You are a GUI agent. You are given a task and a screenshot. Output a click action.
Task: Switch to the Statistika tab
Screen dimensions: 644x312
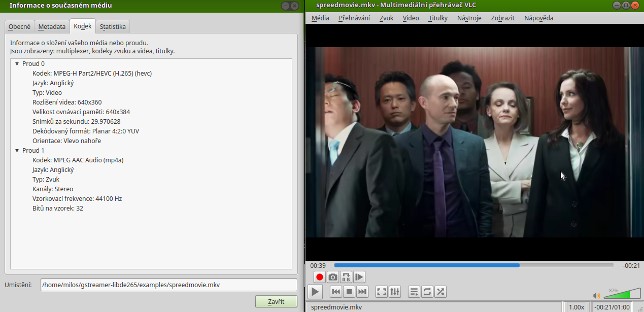113,27
